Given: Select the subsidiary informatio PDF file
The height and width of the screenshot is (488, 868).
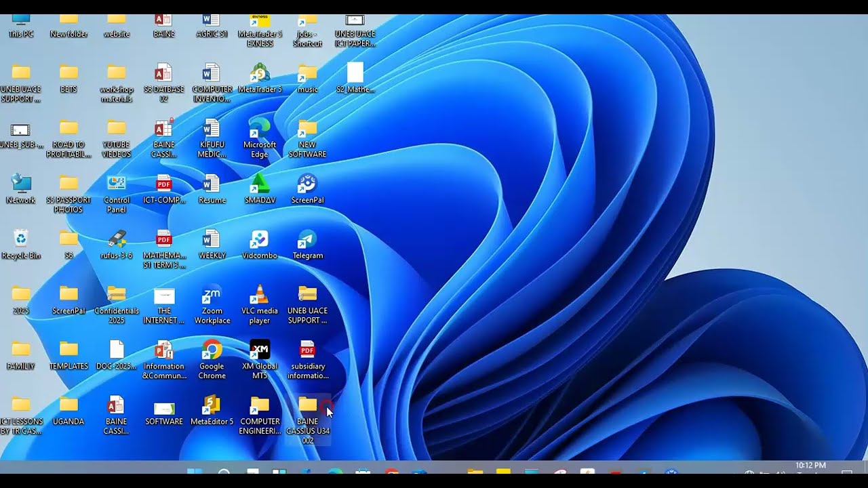Looking at the screenshot, I should coord(308,361).
